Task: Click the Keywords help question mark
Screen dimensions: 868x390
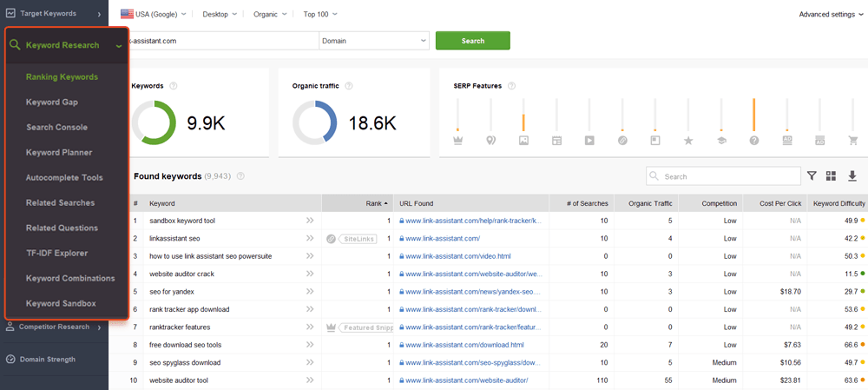Action: point(174,86)
